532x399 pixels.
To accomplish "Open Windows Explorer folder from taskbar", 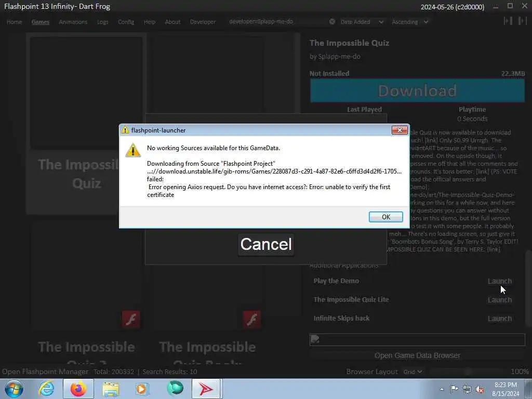I will 111,389.
